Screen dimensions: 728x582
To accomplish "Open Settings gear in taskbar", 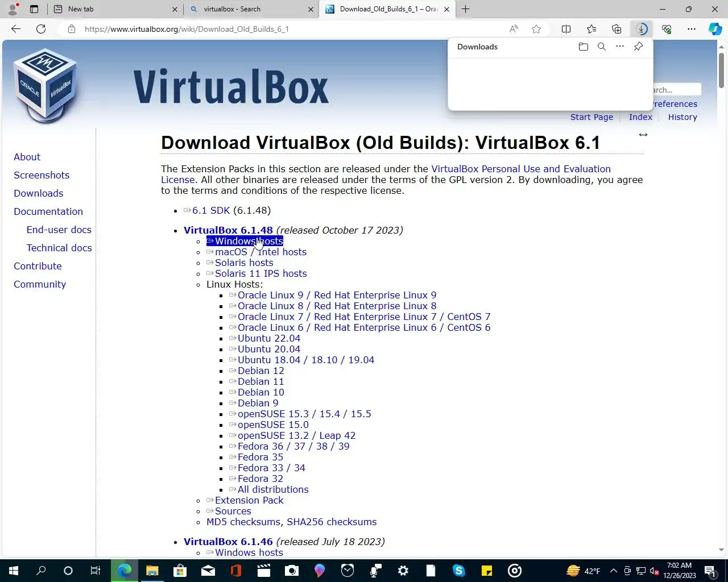I will point(403,571).
